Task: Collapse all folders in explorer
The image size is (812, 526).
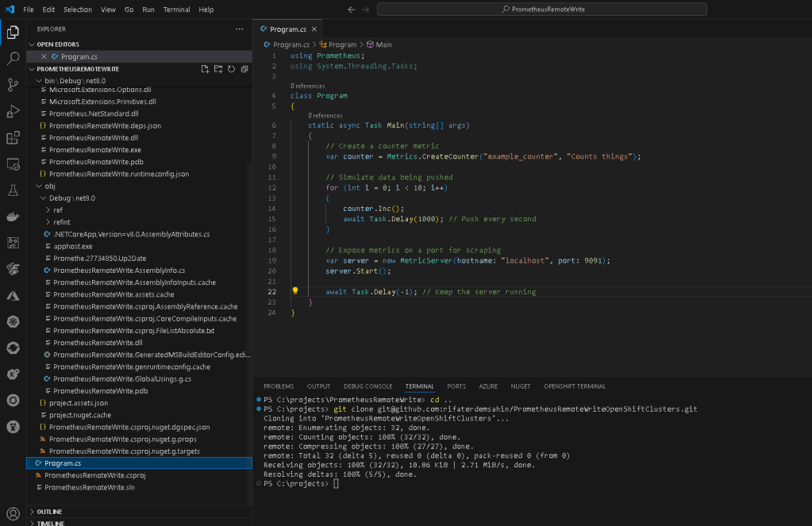Action: point(244,69)
